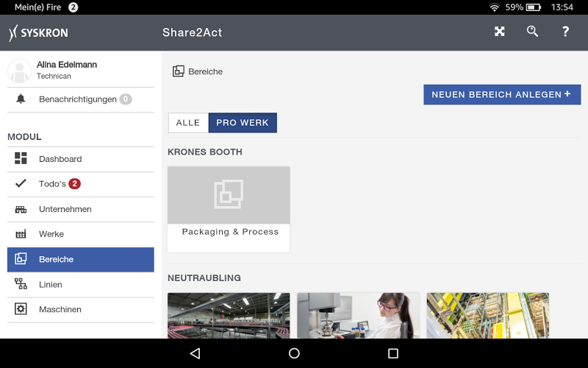Viewport: 588px width, 368px height.
Task: Click the 13:54 clock
Action: 562,7
